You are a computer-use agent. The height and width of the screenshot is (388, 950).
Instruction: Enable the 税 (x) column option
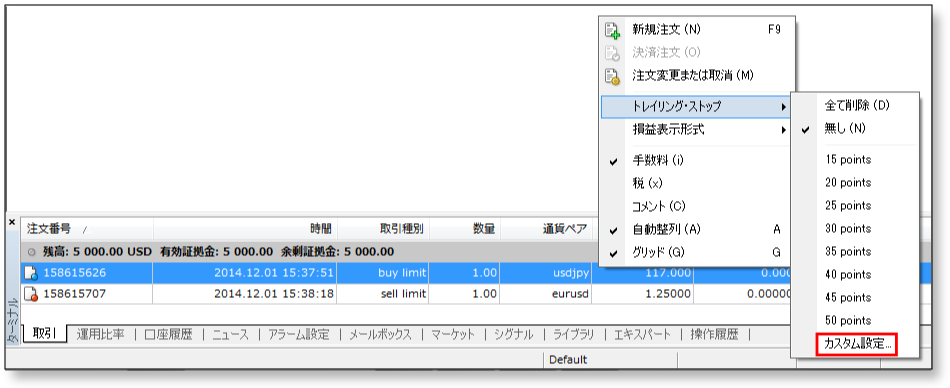[x=696, y=184]
